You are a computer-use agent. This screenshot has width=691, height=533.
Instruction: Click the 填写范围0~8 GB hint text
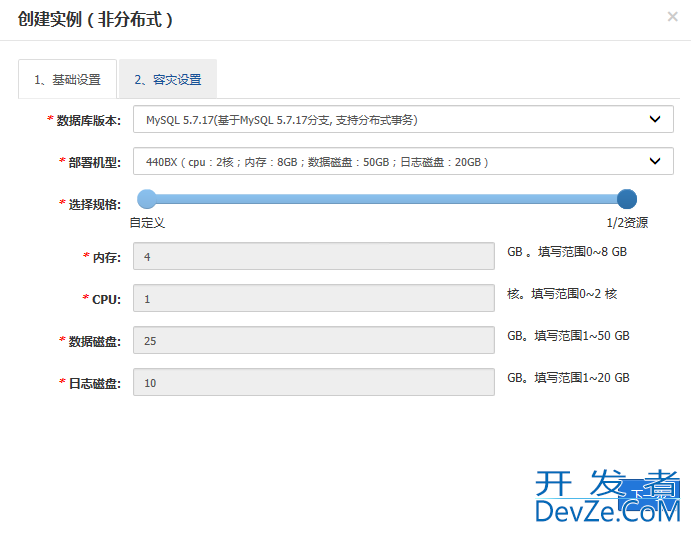pos(582,252)
